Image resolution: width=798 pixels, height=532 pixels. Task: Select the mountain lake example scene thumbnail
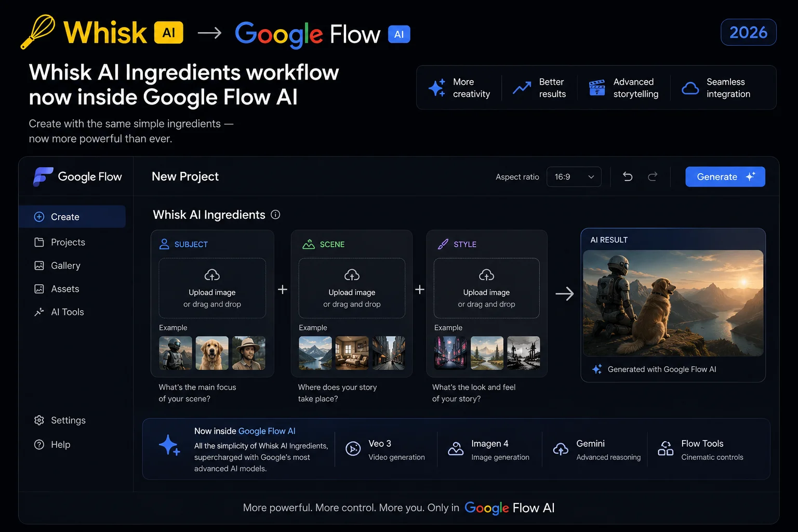click(x=315, y=353)
